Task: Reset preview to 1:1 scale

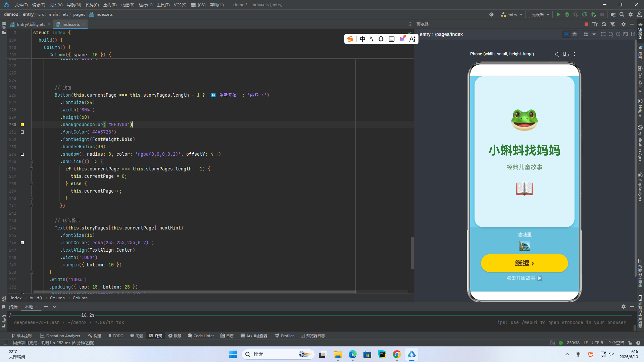Action: [x=633, y=34]
